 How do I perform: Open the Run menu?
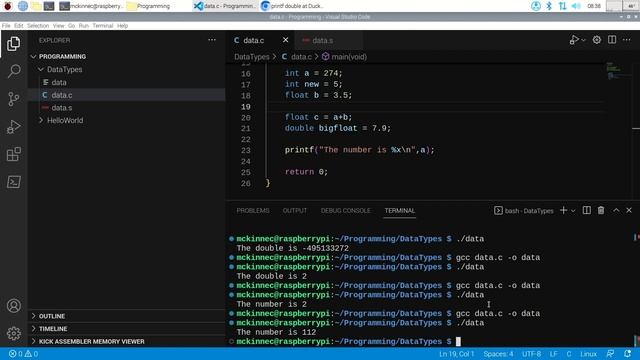[x=84, y=26]
